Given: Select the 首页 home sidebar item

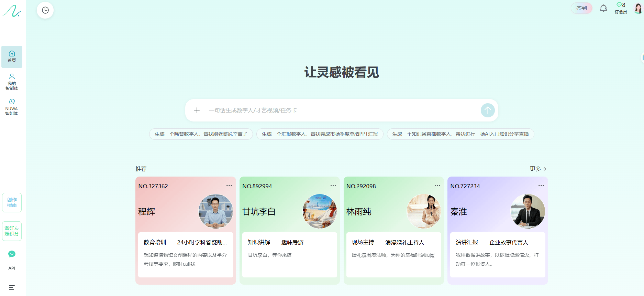Looking at the screenshot, I should coord(12,56).
